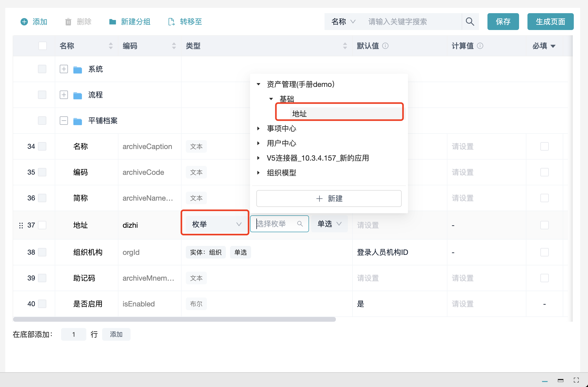Select row 34 名称 checkbox
This screenshot has width=588, height=387.
point(42,146)
